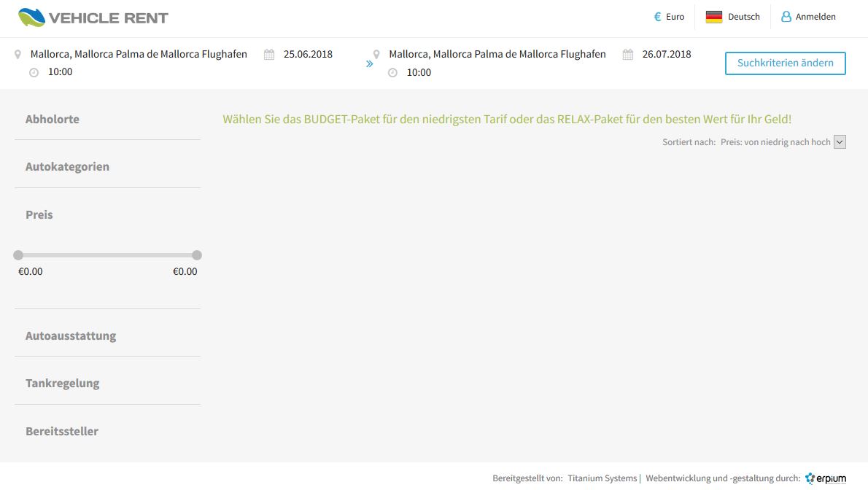Click the right price slider handle
The image size is (868, 490).
197,255
